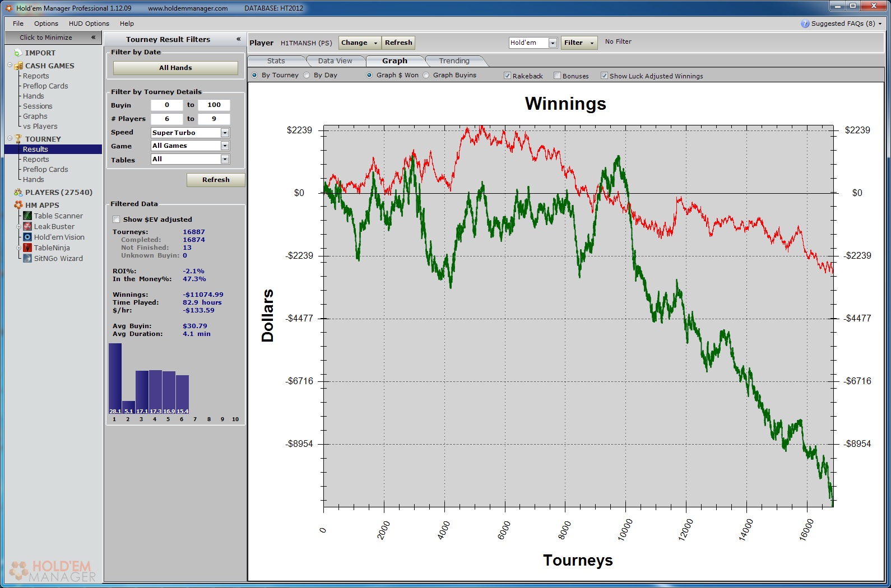
Task: Click finish position 1 bar in chart
Action: [x=115, y=379]
